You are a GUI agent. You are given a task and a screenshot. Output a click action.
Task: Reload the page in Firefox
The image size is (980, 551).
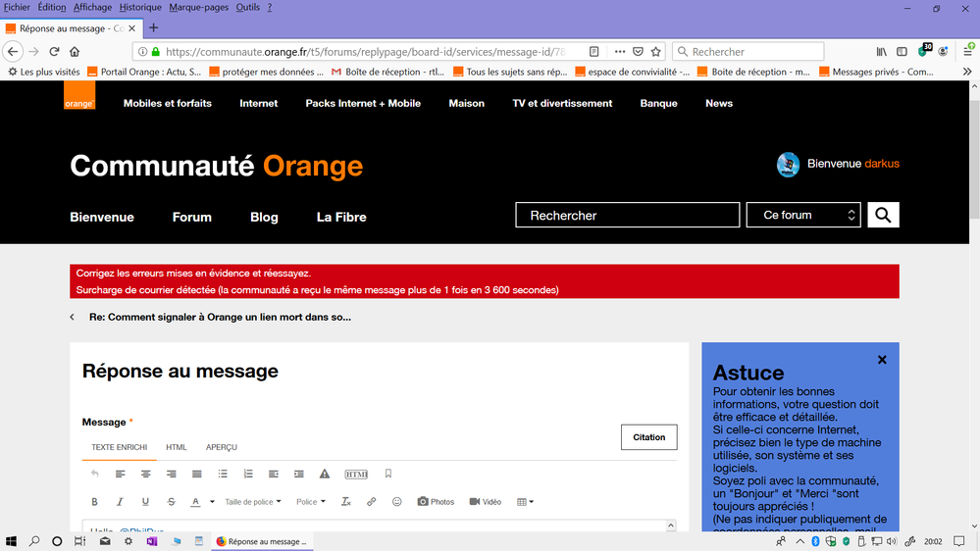coord(54,52)
